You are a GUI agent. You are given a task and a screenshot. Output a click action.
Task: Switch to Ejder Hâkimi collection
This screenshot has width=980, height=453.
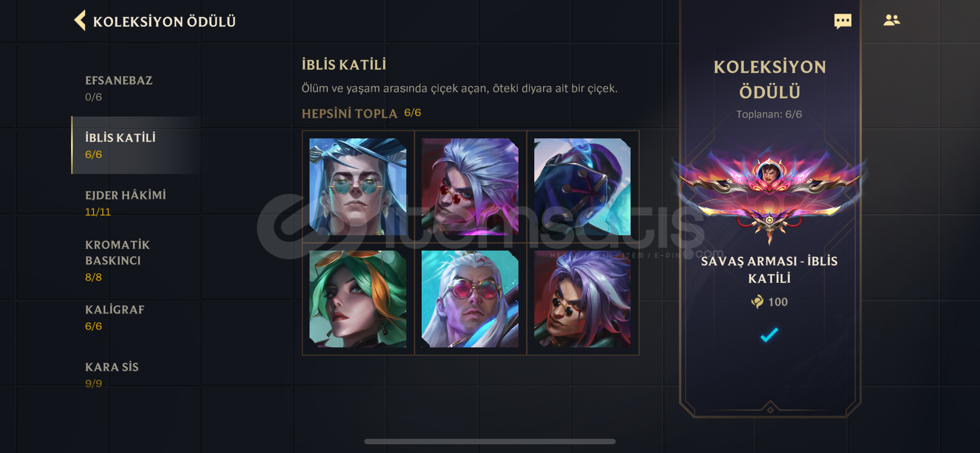pyautogui.click(x=136, y=203)
